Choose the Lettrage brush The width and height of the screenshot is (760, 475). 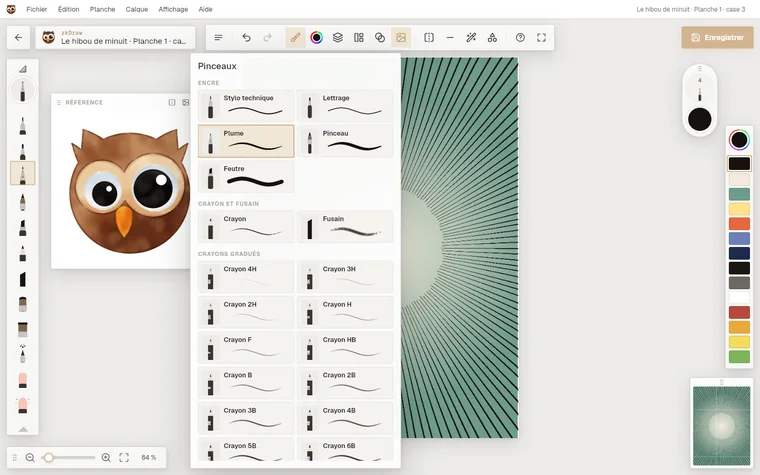click(345, 106)
